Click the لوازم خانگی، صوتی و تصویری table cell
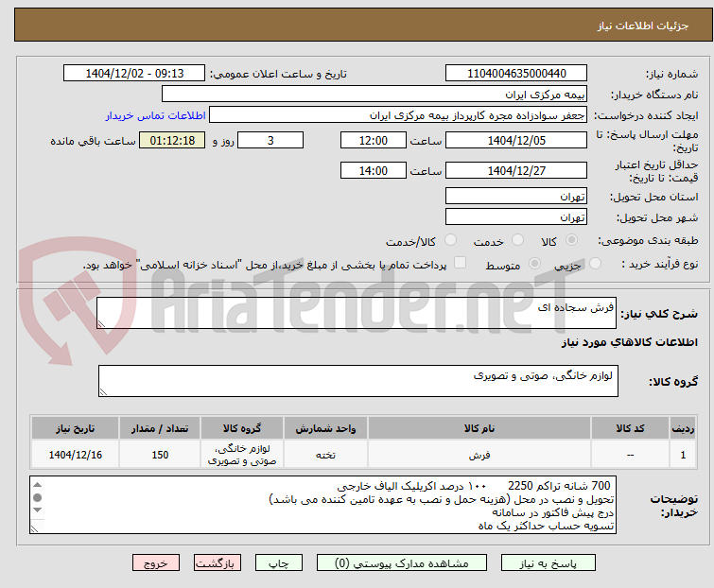Screen dimensions: 714x588 [x=242, y=454]
